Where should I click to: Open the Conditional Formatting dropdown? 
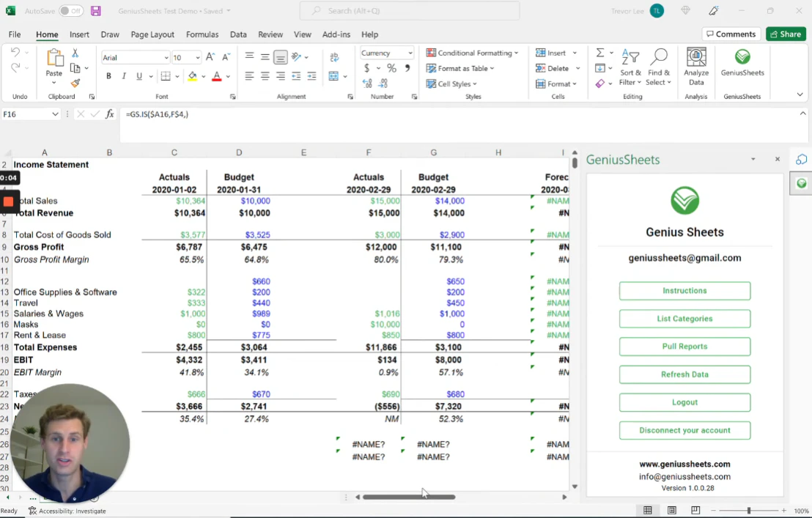click(x=473, y=53)
